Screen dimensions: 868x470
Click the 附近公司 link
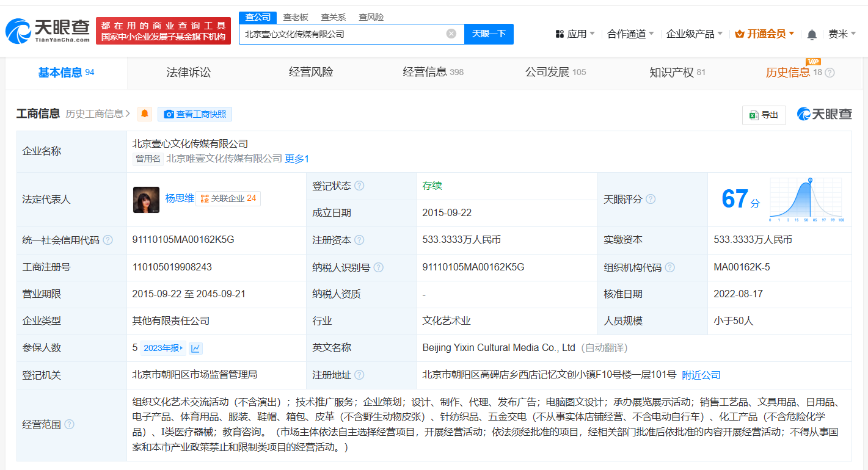tap(701, 375)
